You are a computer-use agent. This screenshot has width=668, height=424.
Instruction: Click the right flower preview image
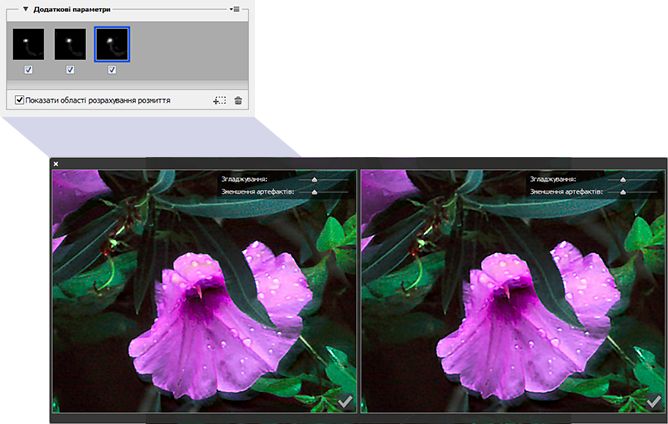(513, 291)
